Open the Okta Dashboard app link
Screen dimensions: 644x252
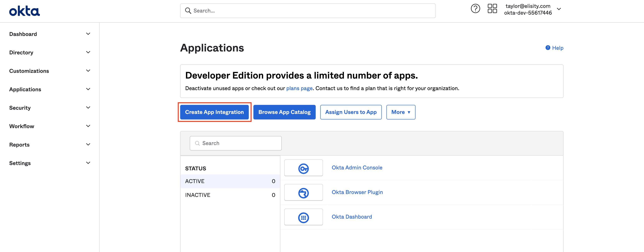point(352,217)
